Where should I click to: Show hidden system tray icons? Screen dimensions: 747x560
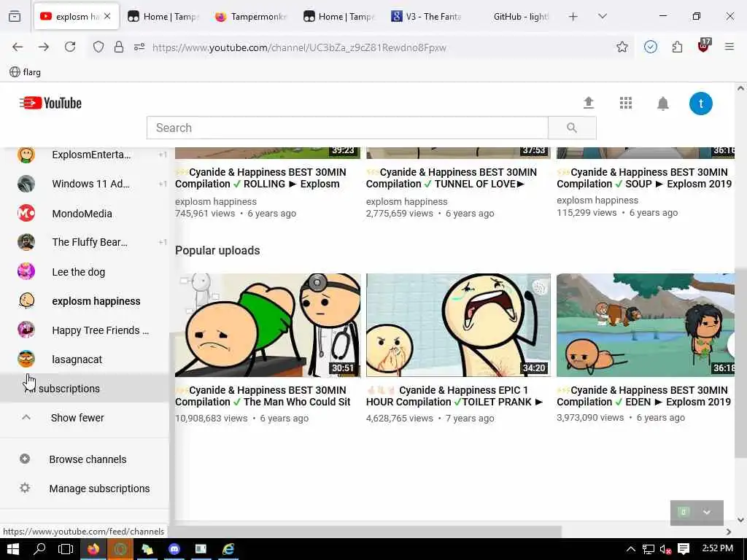pyautogui.click(x=630, y=549)
